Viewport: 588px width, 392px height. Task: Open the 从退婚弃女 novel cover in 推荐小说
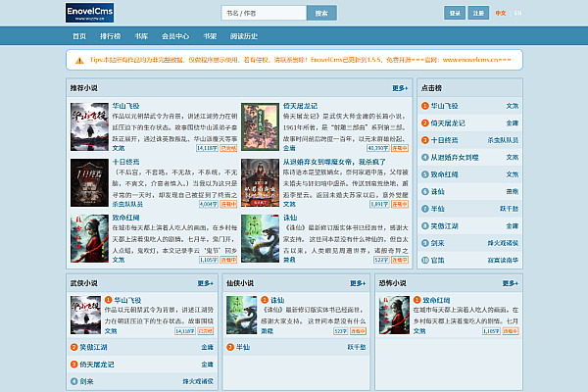point(261,182)
